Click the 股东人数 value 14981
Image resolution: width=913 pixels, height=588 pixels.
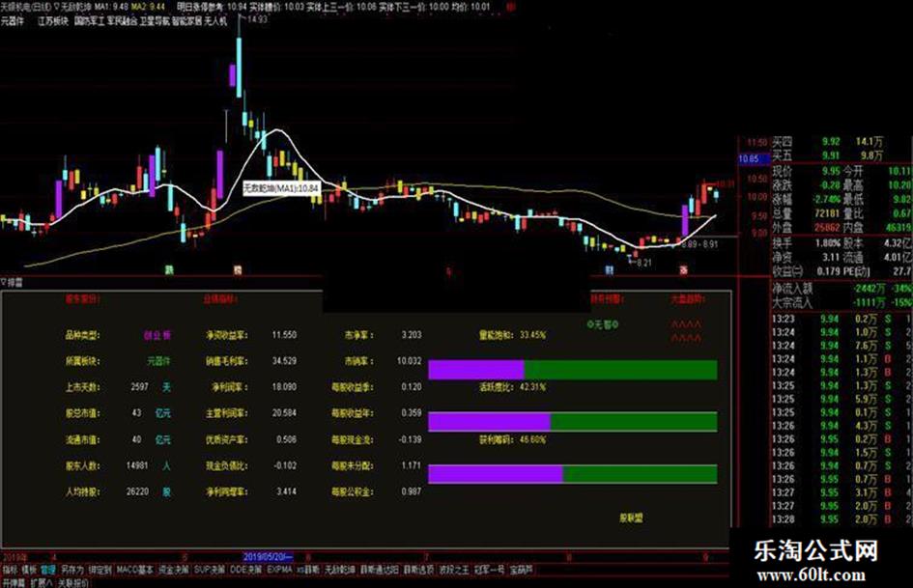coord(137,465)
